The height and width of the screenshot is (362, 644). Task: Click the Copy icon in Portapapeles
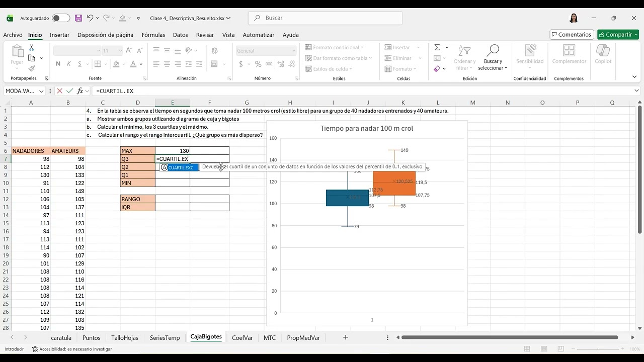tap(31, 58)
